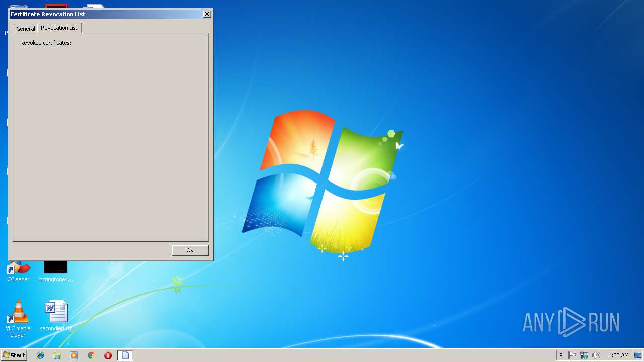Open VLC media player shortcut
This screenshot has height=362, width=644.
point(18,319)
